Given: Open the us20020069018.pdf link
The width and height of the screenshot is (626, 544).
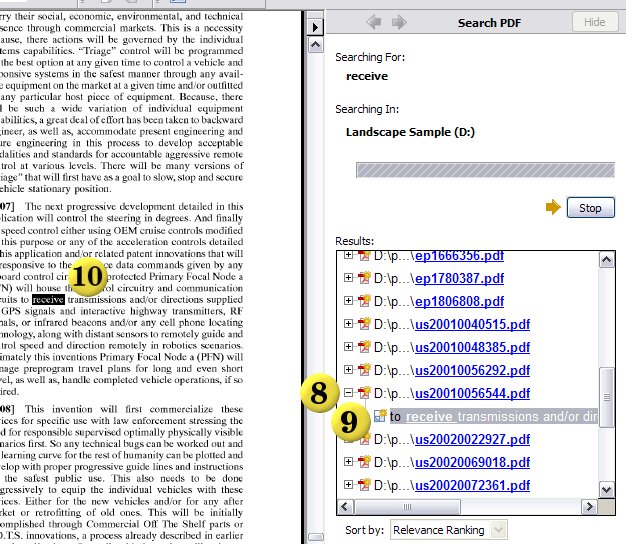Looking at the screenshot, I should point(473,463).
